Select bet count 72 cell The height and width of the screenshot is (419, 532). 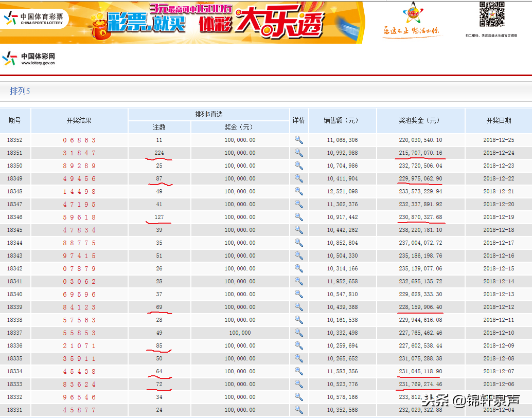click(159, 384)
